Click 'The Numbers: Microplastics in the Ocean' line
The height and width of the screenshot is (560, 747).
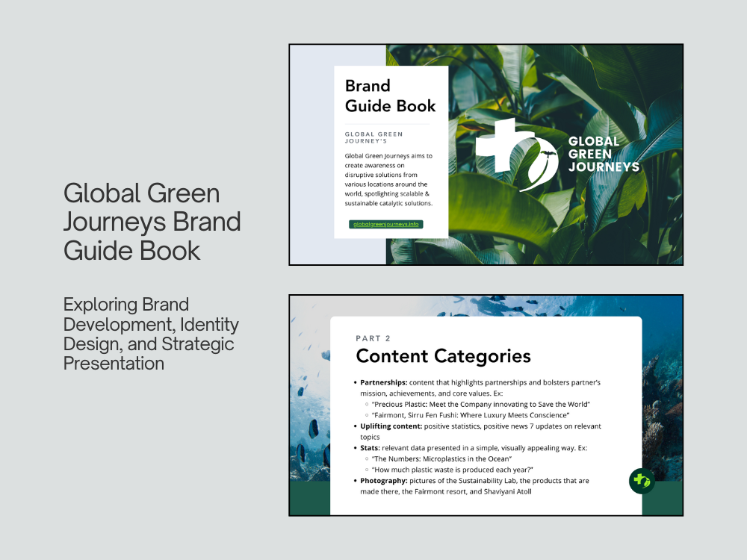438,459
